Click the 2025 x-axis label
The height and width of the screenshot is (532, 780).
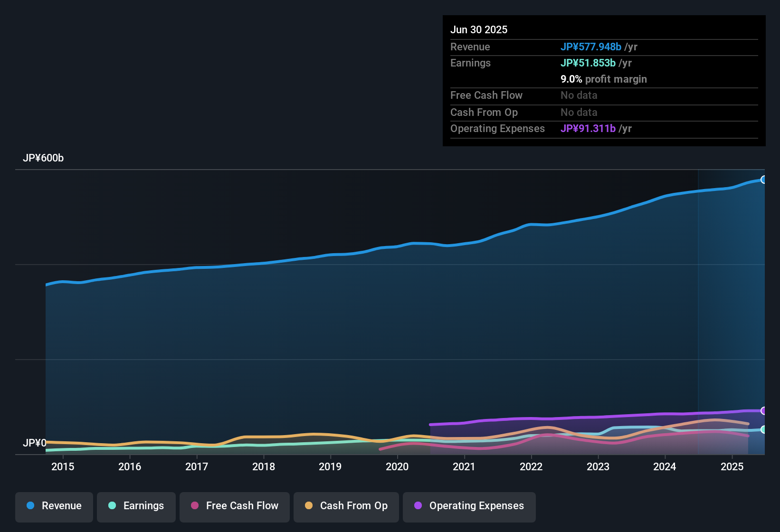click(x=732, y=466)
